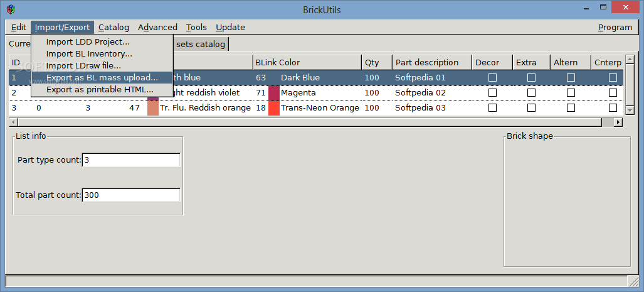Click the BLink Color column header
The height and width of the screenshot is (292, 644).
click(x=307, y=63)
